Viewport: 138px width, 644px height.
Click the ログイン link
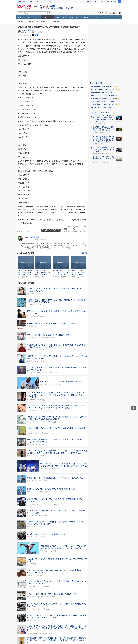tap(42, 8)
